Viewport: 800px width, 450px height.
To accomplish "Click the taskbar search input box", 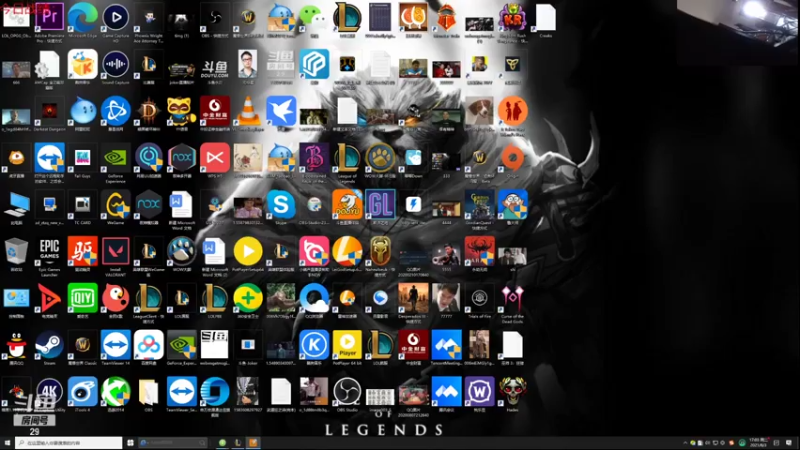I will 68,443.
